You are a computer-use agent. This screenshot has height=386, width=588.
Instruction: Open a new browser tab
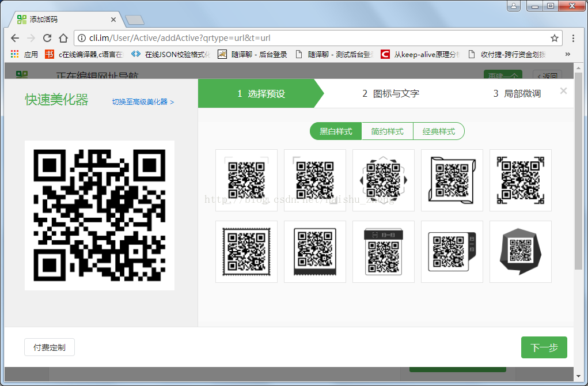tap(135, 20)
